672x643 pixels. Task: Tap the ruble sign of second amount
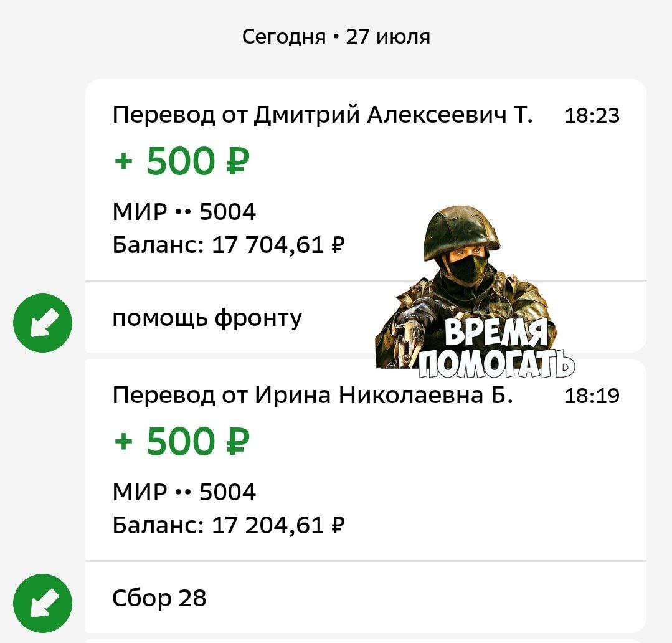(x=238, y=442)
